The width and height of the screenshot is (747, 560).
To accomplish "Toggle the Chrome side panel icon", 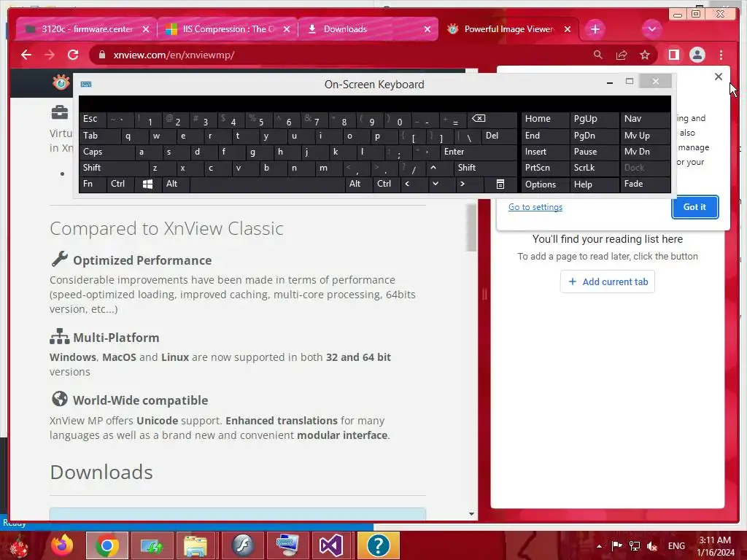I will click(673, 55).
